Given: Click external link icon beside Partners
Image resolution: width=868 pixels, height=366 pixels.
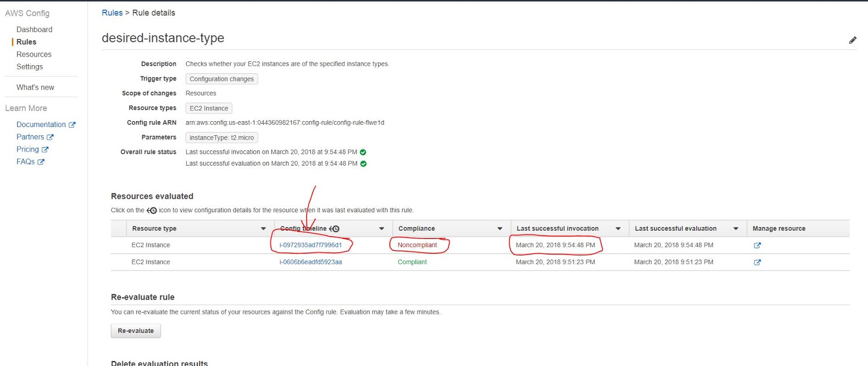Looking at the screenshot, I should (x=50, y=137).
